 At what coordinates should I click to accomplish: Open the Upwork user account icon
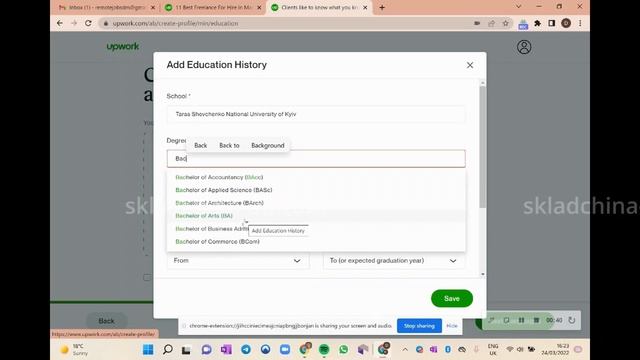pos(524,47)
